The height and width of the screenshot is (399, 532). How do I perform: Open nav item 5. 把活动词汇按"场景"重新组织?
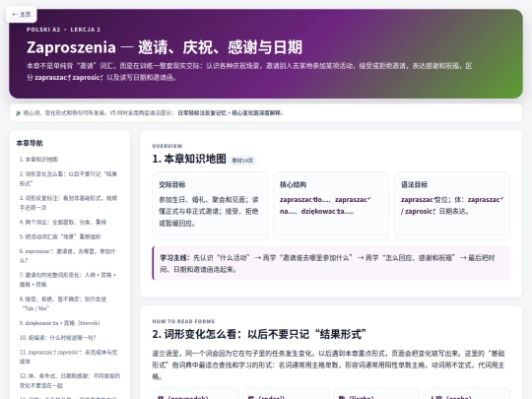[60, 236]
